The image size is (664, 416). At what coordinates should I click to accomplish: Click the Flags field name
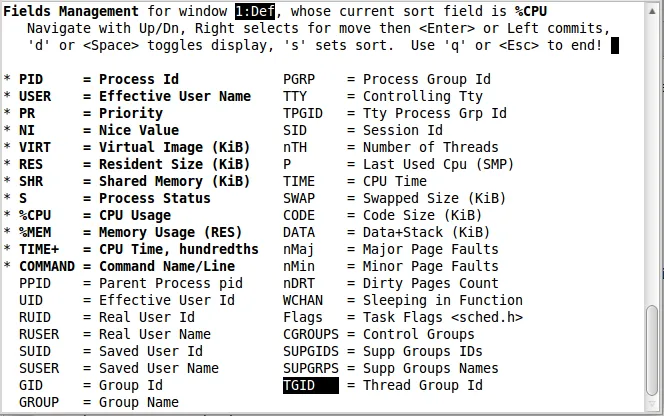303,317
